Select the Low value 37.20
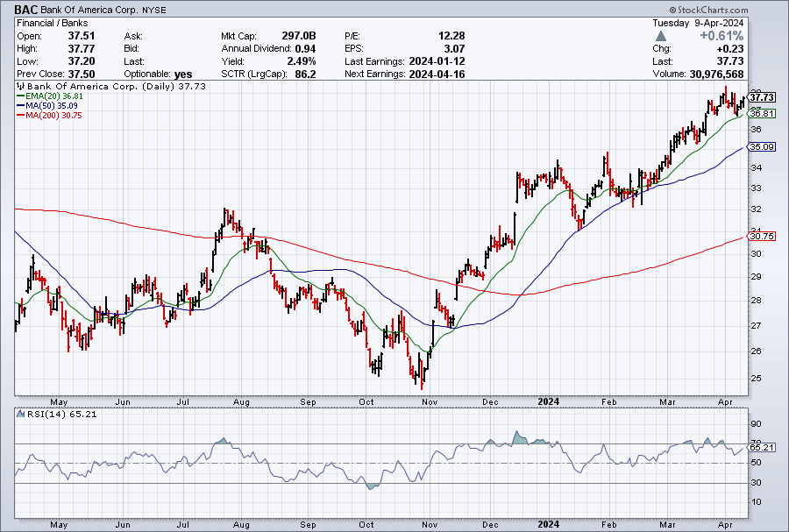789x532 pixels. tap(81, 61)
